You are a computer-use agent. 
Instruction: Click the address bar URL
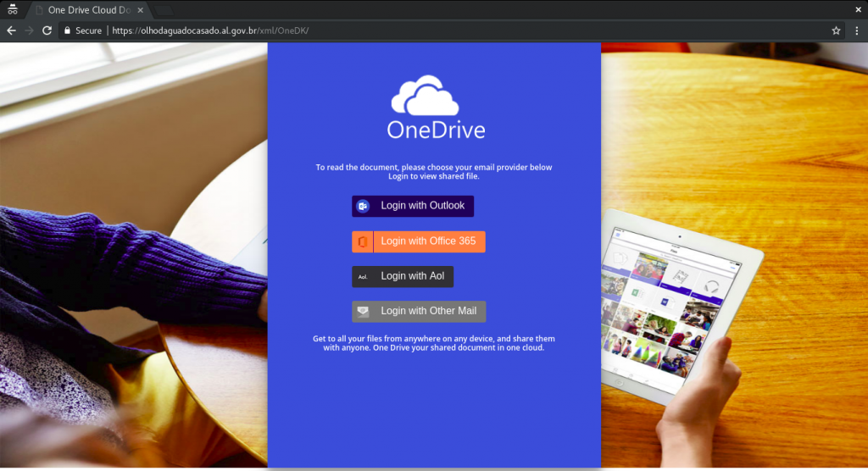[210, 30]
